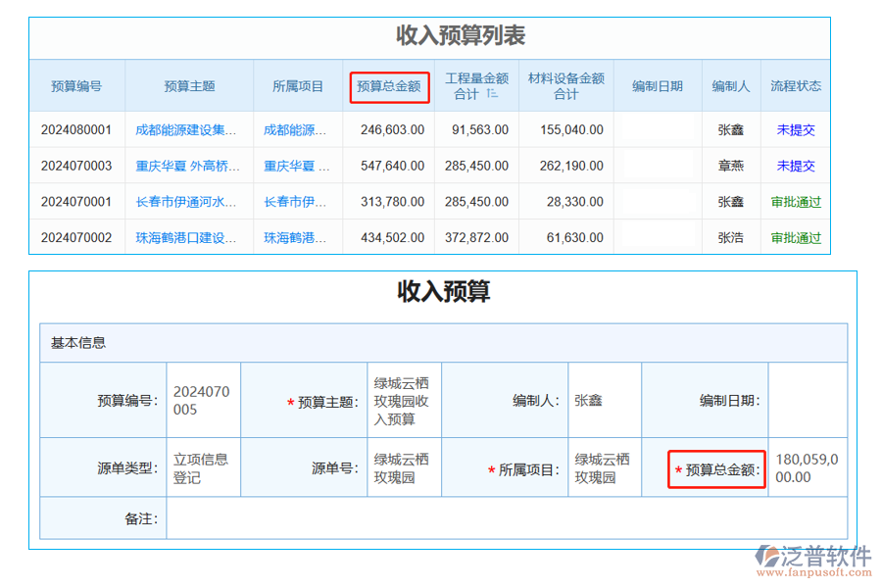The height and width of the screenshot is (588, 882).
Task: Select the 所属项目 value 绿城云栖玫瑰园
Action: (605, 467)
